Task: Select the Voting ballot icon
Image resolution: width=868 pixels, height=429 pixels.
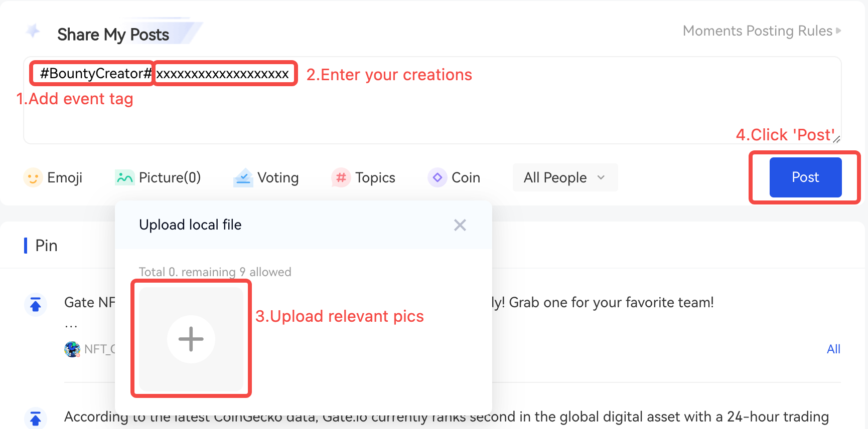Action: point(243,177)
